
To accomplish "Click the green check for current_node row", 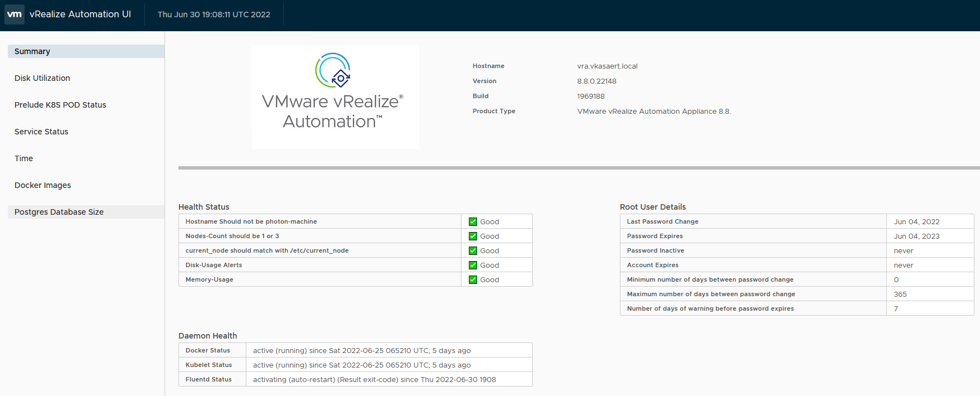I will [x=473, y=250].
